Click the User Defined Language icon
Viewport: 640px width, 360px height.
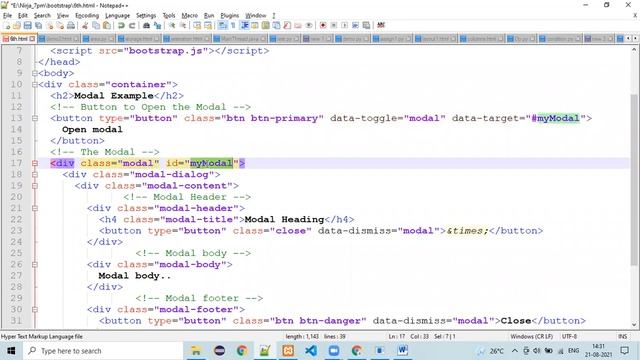(255, 25)
